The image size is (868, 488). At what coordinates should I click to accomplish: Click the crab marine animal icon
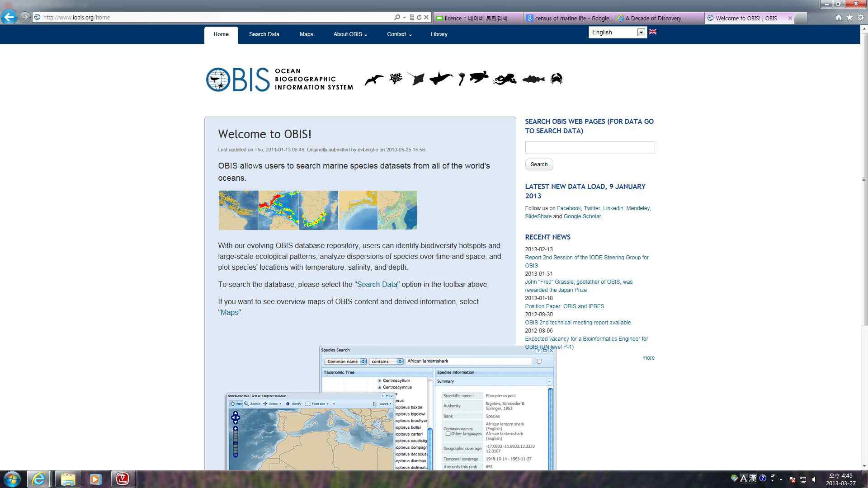557,79
